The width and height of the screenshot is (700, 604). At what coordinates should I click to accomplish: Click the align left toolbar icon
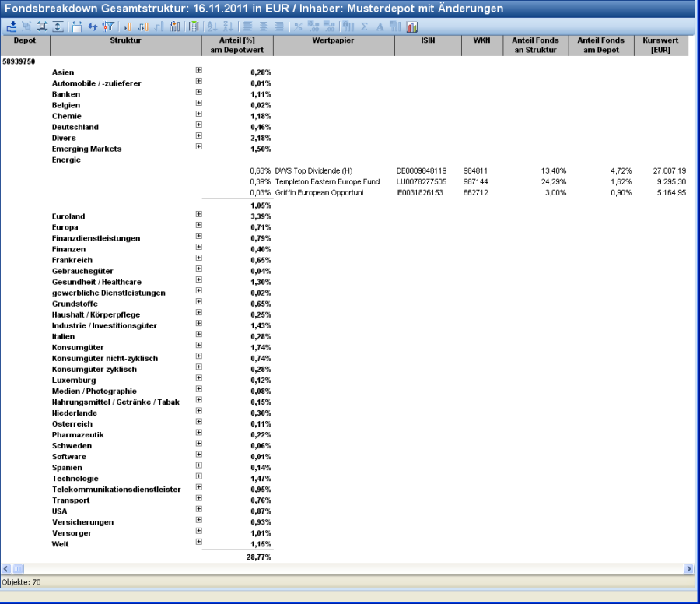249,26
